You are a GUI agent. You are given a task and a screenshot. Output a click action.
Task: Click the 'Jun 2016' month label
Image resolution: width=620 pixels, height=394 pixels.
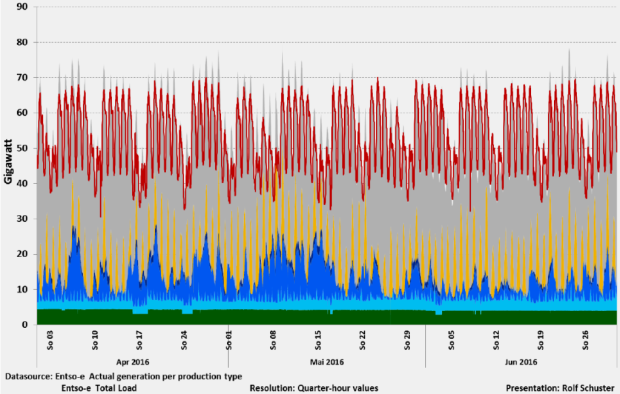coord(521,362)
